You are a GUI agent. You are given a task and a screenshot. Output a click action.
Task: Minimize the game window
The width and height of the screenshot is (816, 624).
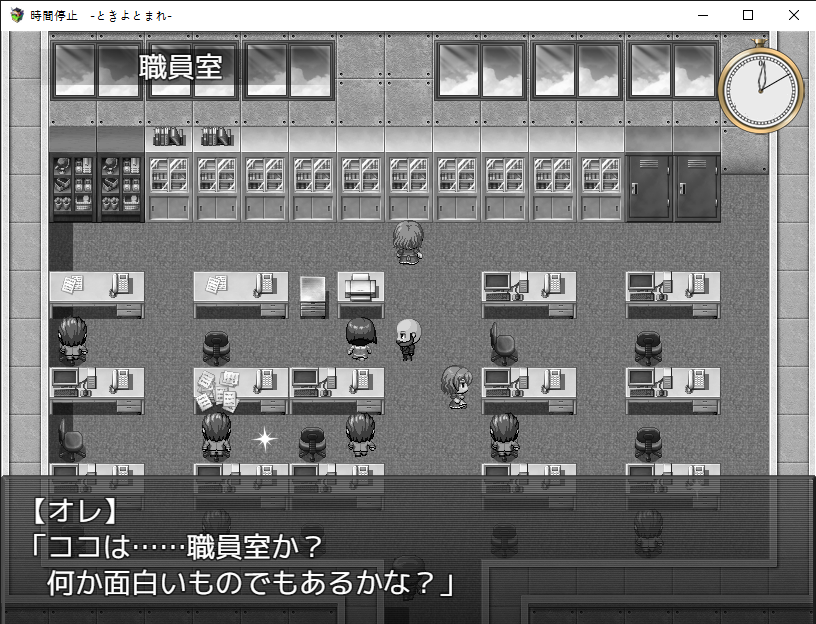(703, 15)
